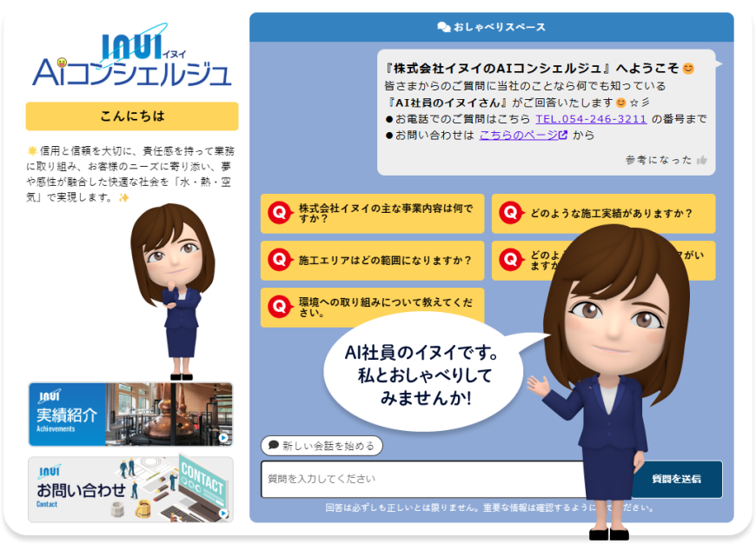Click the Q icon beside 主な事業内容 question
This screenshot has width=756, height=544.
tap(280, 213)
